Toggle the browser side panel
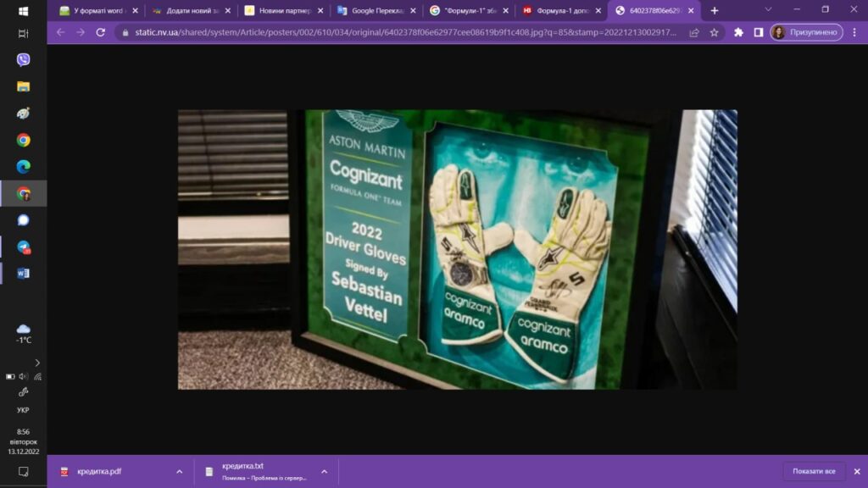 pyautogui.click(x=758, y=32)
